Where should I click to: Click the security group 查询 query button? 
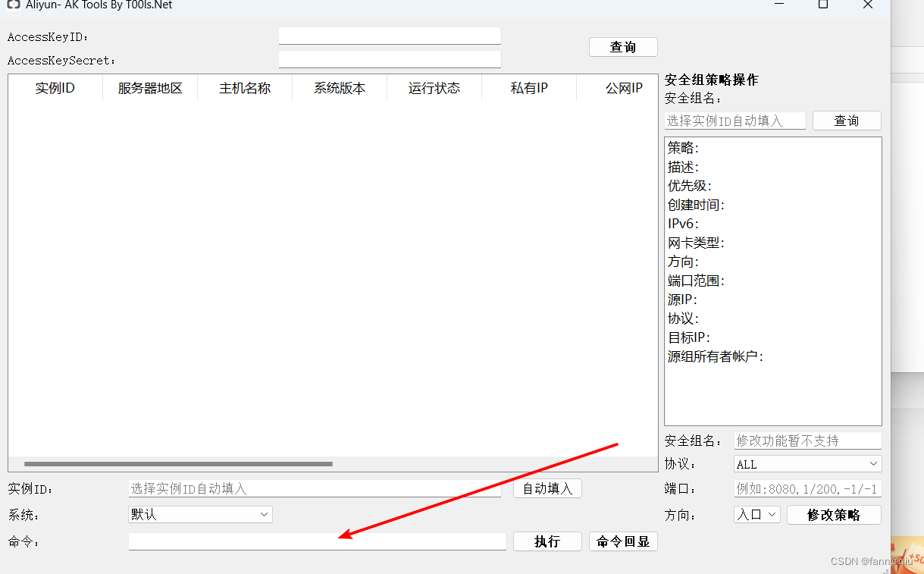847,120
